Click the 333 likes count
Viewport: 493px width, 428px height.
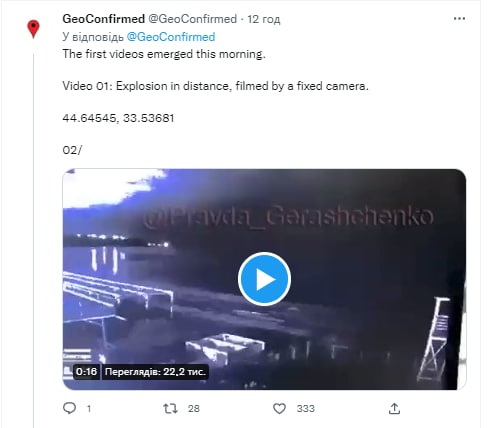click(x=306, y=408)
